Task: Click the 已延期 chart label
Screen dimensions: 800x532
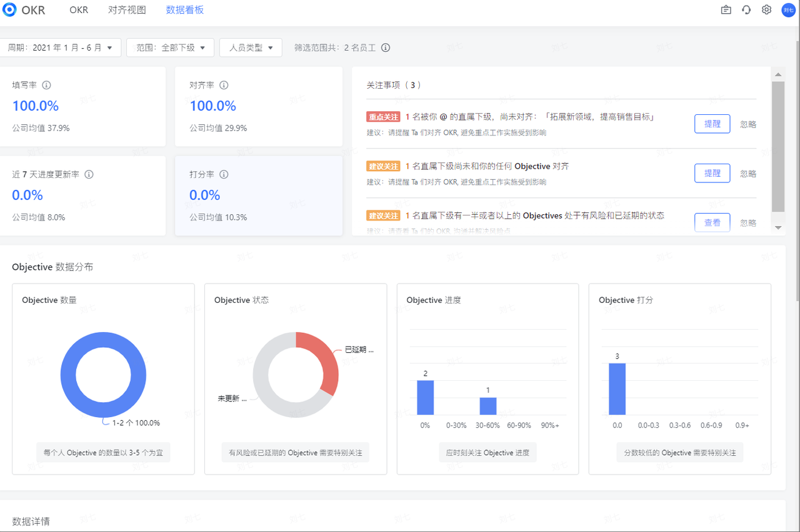Action: click(x=359, y=350)
